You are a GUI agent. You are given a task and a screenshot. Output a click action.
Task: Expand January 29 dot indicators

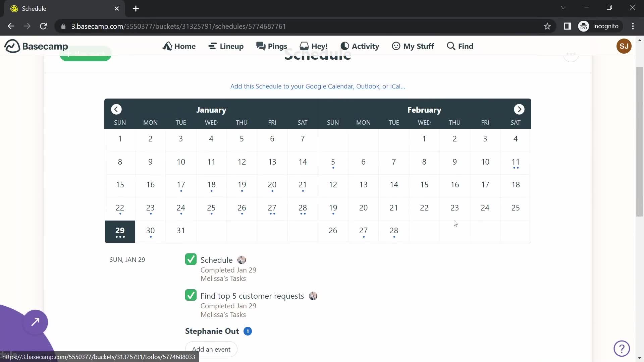[x=120, y=238]
